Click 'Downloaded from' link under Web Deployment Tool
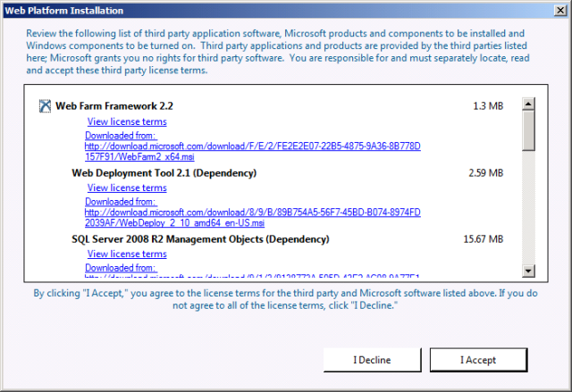The image size is (572, 392). tap(121, 203)
